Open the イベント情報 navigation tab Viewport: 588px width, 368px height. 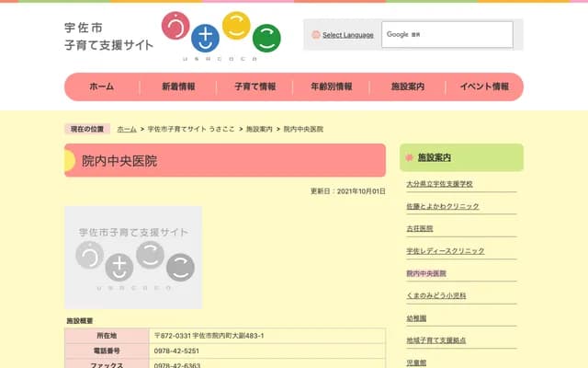coord(484,86)
